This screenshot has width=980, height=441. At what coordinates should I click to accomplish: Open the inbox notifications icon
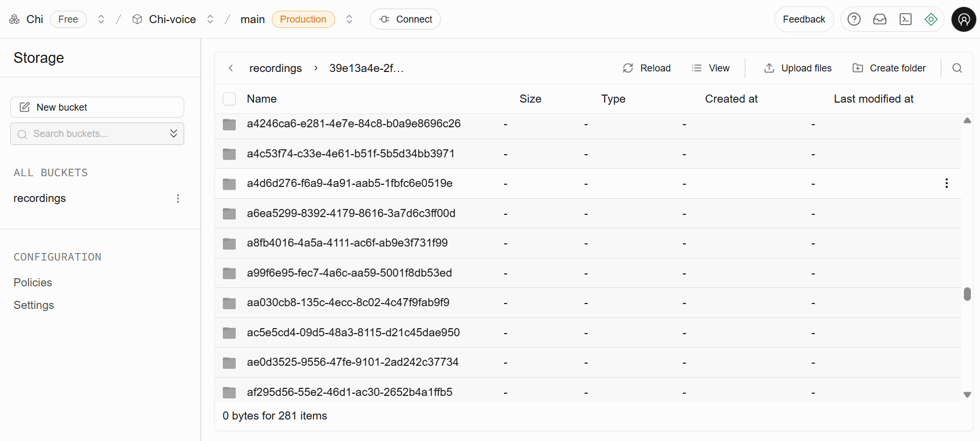click(x=880, y=19)
